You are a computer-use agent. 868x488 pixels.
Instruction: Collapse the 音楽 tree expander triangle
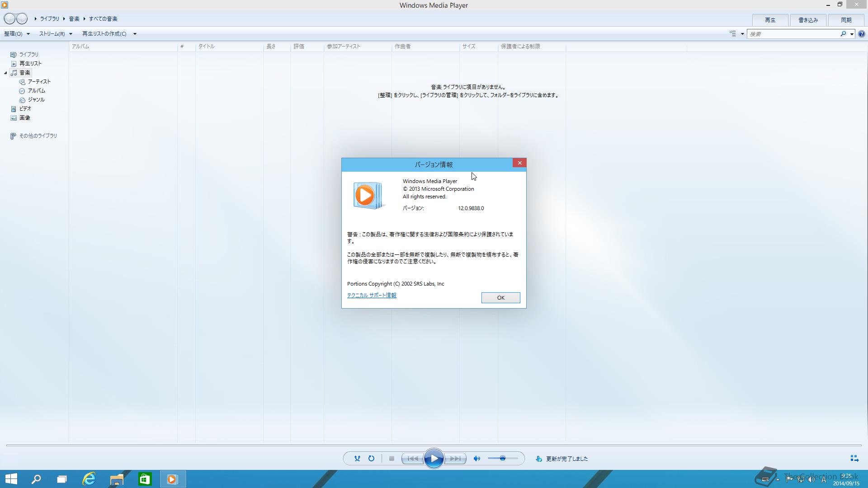pyautogui.click(x=5, y=73)
